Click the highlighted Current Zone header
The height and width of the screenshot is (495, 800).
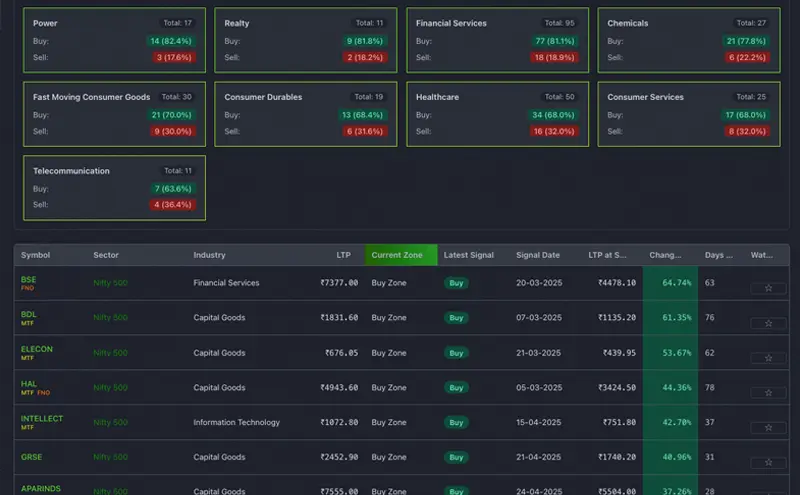[x=401, y=255]
